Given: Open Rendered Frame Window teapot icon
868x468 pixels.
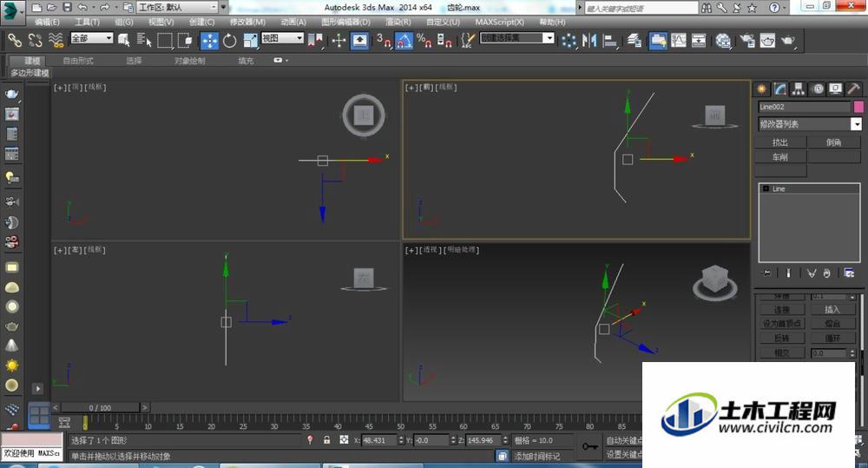Looking at the screenshot, I should tap(768, 40).
